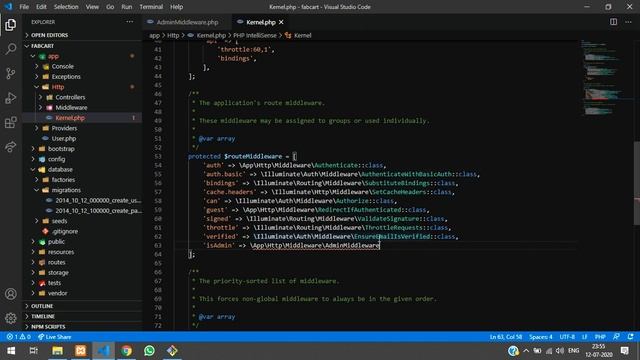Open the Live Share view icon

click(x=11, y=147)
